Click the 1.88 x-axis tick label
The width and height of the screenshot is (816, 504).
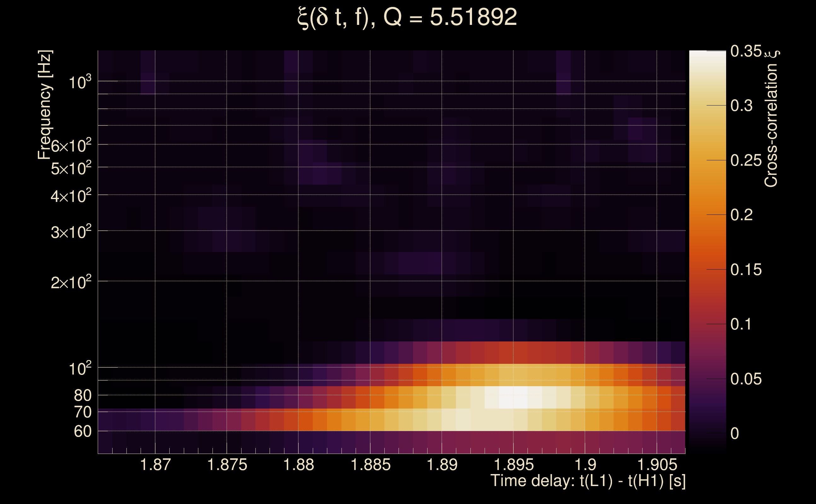299,465
